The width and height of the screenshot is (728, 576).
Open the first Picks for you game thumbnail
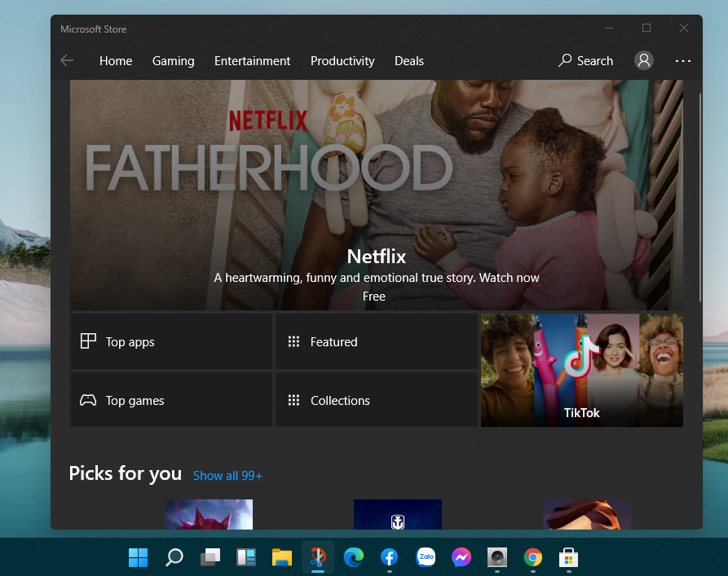(209, 514)
